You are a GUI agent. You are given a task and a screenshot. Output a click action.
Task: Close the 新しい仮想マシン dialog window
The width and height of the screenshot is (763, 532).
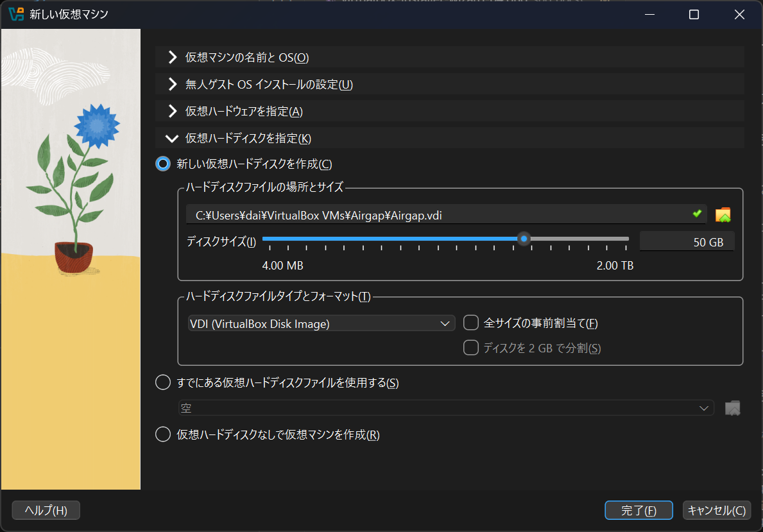point(738,15)
